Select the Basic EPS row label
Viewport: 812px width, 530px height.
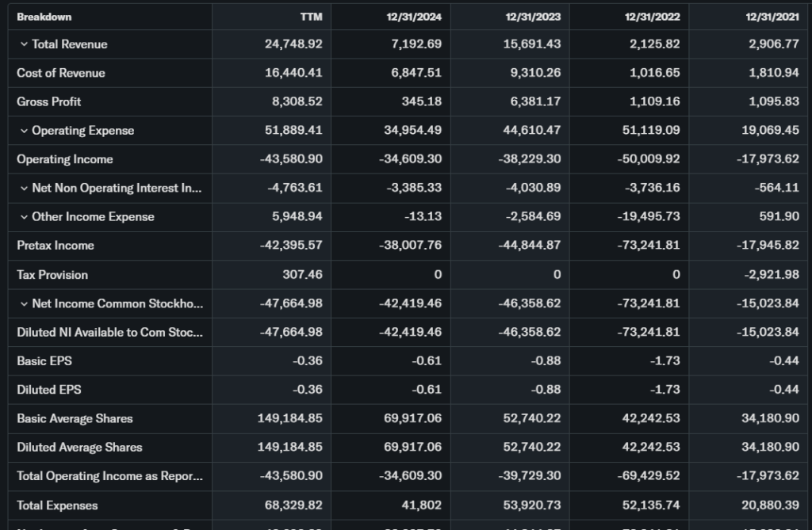pyautogui.click(x=44, y=361)
